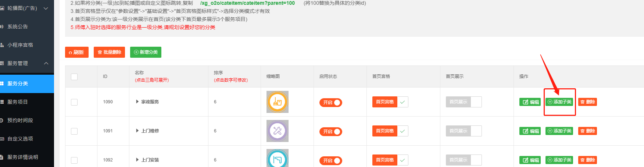Collapse the 服务管理 sidebar menu chevron
This screenshot has height=167, width=644.
pyautogui.click(x=46, y=63)
